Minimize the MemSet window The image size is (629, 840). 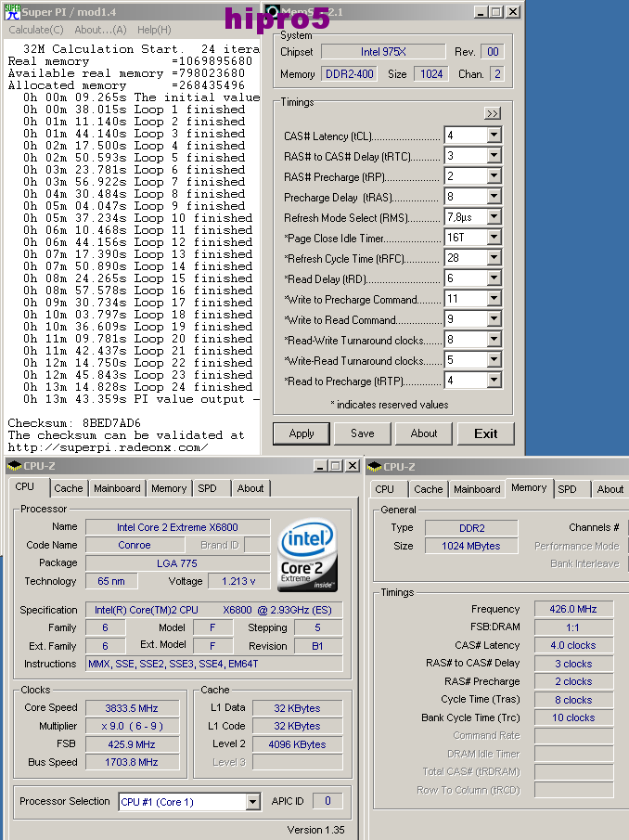tap(481, 12)
